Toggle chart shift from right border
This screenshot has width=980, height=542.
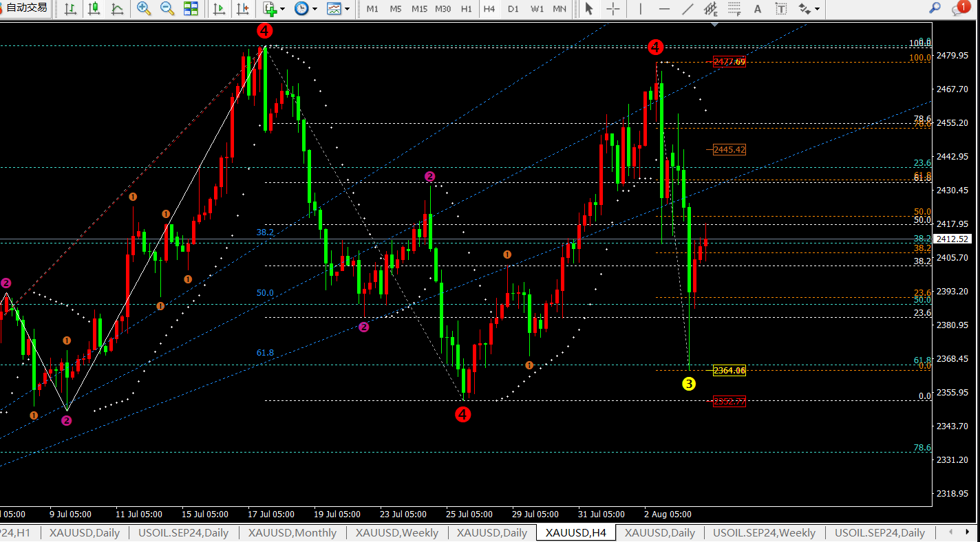(x=242, y=8)
